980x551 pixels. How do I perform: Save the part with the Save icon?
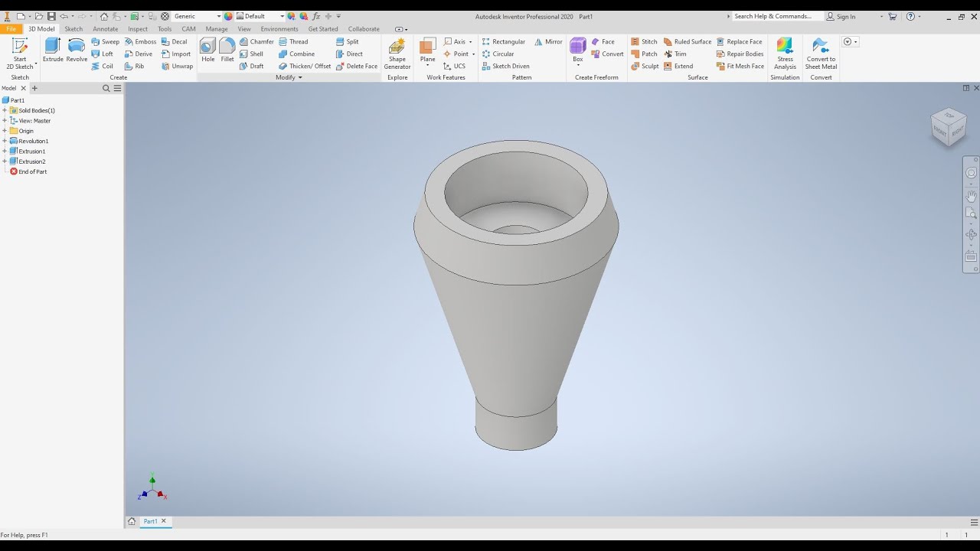click(x=51, y=16)
